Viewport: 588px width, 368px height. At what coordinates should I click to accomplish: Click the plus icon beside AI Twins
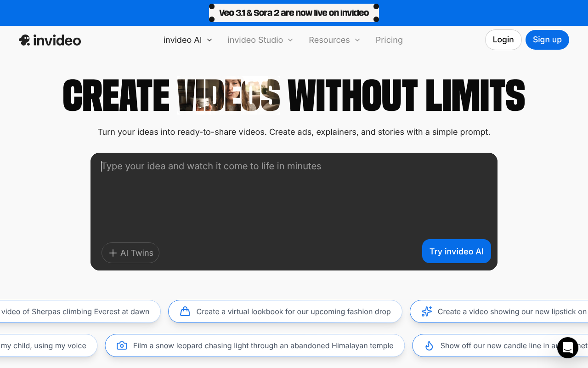(x=113, y=253)
